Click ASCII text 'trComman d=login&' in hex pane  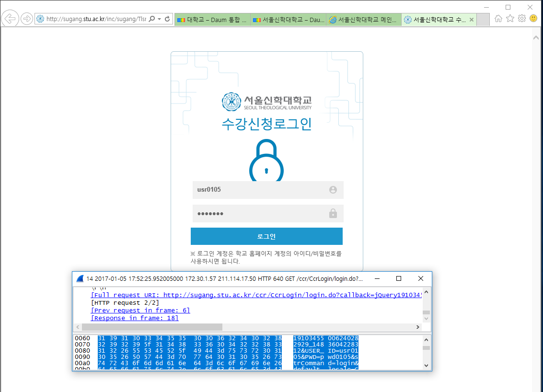click(326, 363)
